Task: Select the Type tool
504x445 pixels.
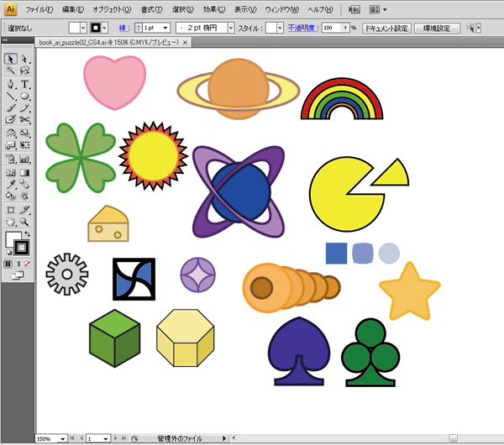Action: tap(24, 84)
